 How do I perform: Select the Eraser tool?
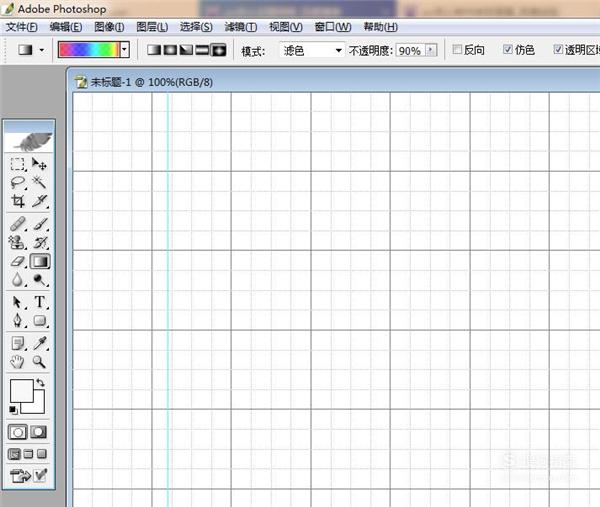pyautogui.click(x=18, y=262)
